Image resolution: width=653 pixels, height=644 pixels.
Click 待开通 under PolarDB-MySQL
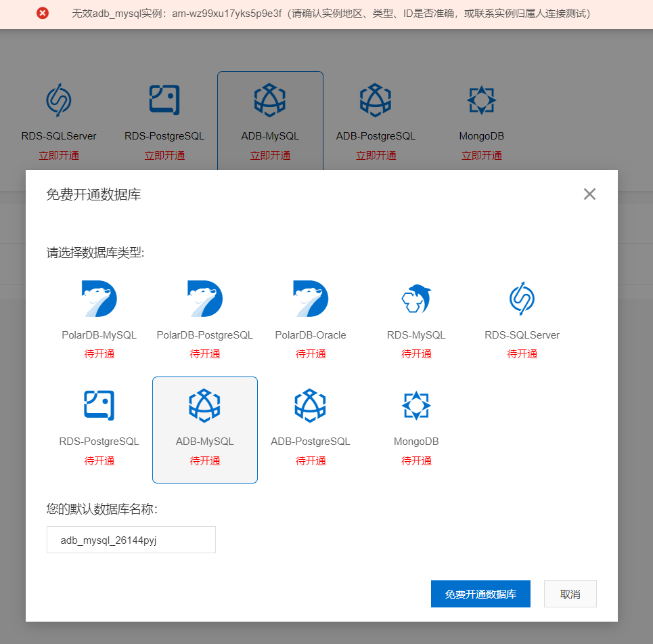click(99, 354)
